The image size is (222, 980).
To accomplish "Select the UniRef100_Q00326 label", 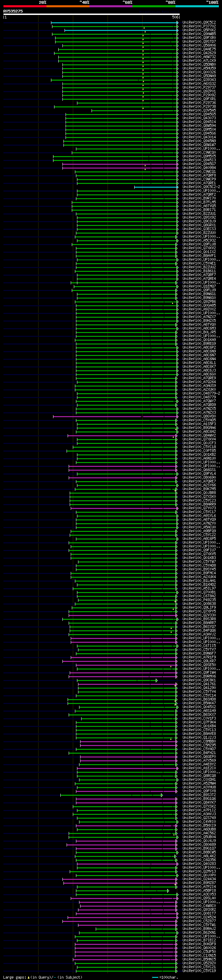I will (x=199, y=72).
